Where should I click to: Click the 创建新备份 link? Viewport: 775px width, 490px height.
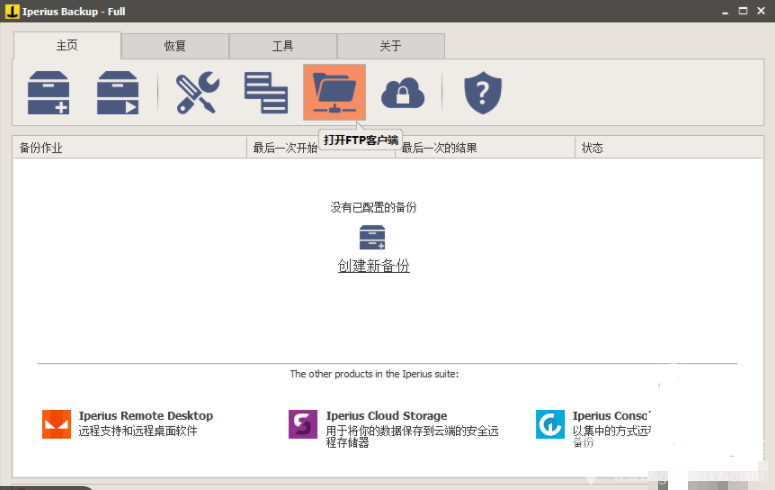tap(374, 266)
